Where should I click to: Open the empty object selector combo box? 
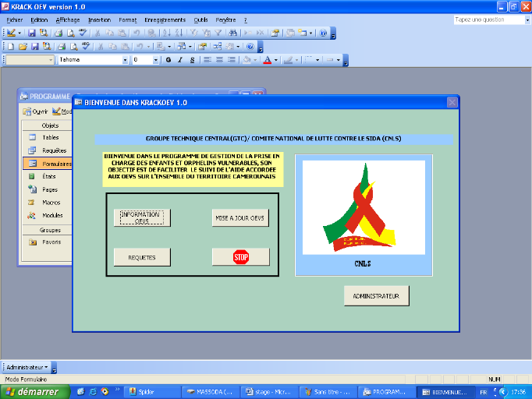tap(30, 60)
